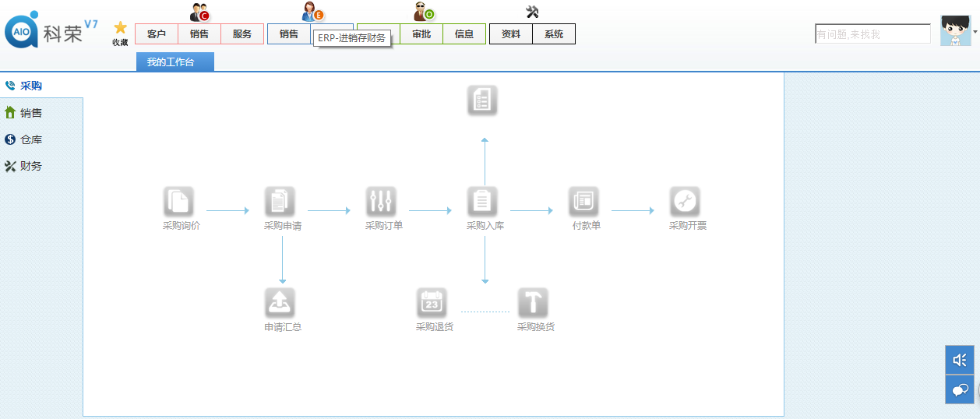Open favorites with the 收藏 star
Viewport: 980px width, 419px height.
click(120, 33)
